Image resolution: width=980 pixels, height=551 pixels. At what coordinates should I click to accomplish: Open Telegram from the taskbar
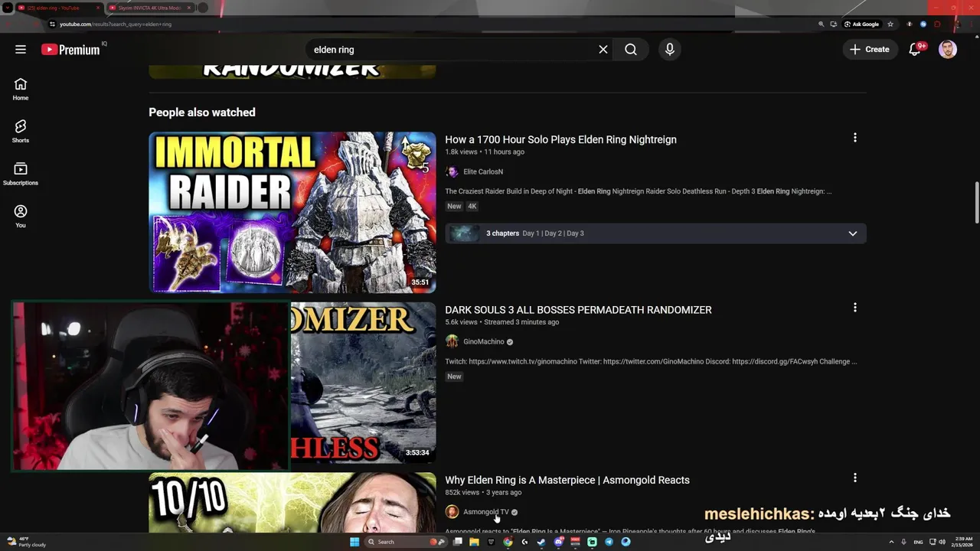coord(609,542)
